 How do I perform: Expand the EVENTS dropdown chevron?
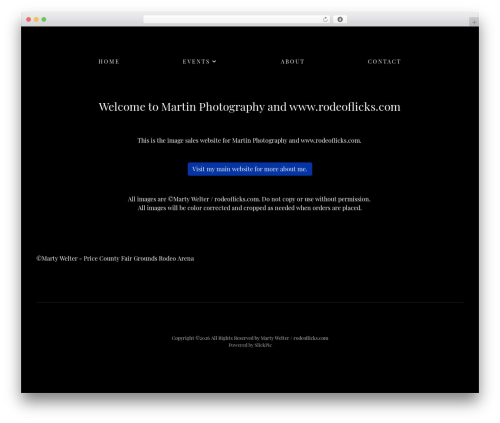(x=214, y=61)
